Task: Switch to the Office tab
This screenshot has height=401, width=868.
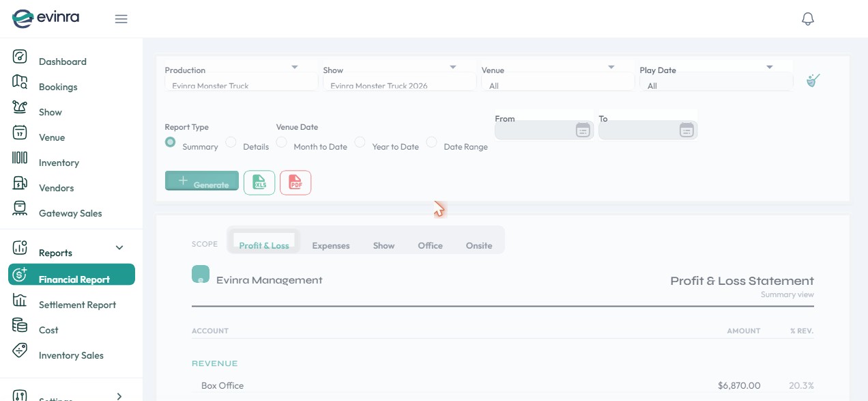Action: coord(431,245)
